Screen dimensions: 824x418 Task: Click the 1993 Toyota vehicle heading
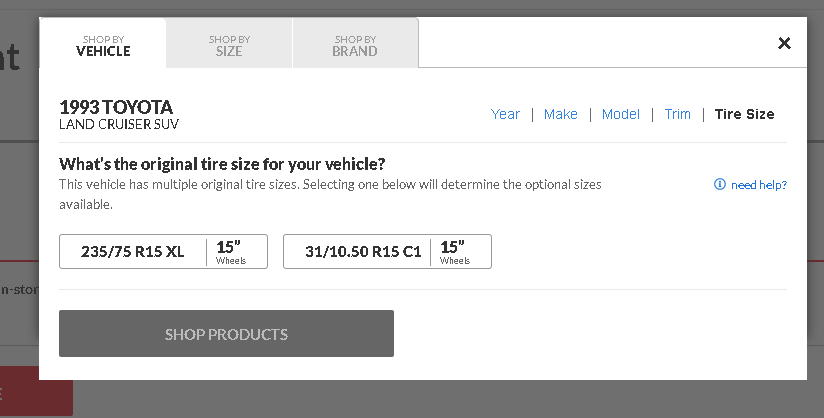pyautogui.click(x=116, y=107)
